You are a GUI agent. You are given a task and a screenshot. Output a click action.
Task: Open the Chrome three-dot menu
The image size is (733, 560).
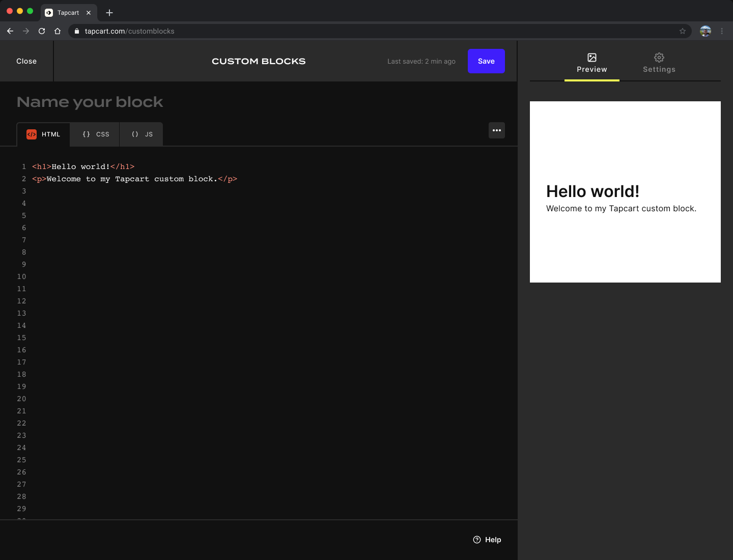point(722,31)
